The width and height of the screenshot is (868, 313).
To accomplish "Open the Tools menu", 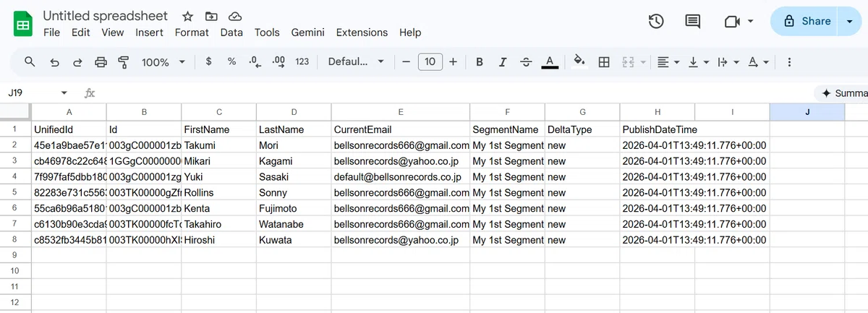I will point(267,33).
